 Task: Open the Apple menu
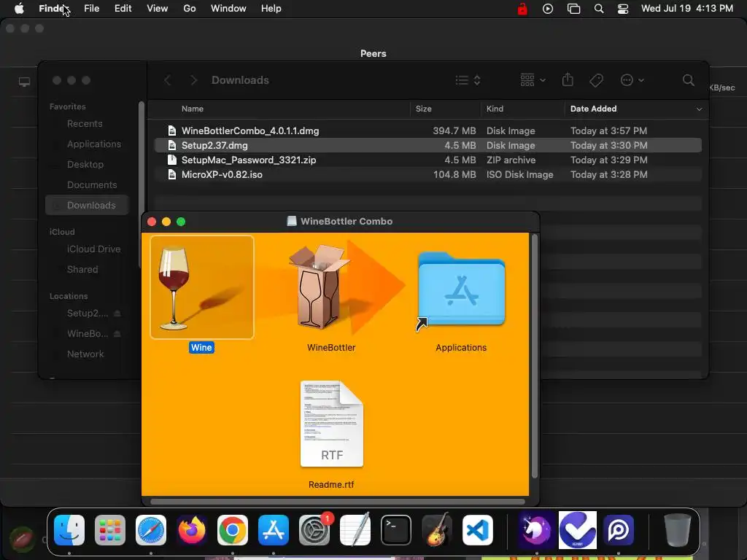(18, 9)
